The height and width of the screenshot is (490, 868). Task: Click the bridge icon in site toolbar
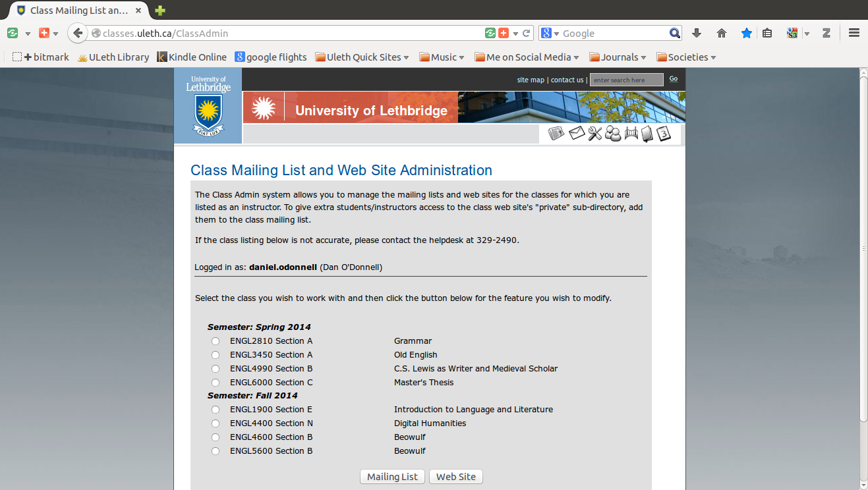[x=631, y=134]
